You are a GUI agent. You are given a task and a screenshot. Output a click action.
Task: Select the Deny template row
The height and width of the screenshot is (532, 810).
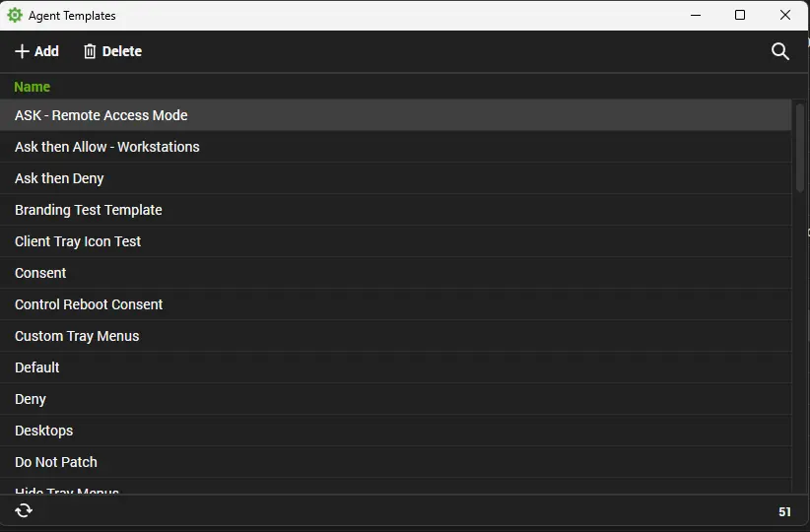click(395, 399)
